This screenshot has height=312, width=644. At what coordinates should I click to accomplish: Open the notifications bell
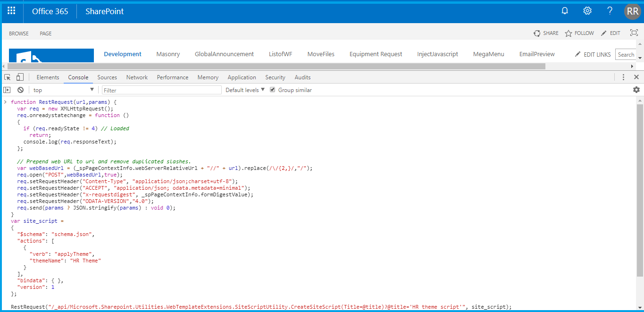tap(565, 11)
